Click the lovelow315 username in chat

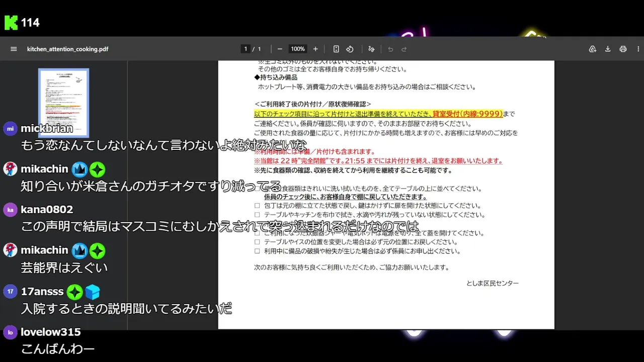tap(51, 332)
